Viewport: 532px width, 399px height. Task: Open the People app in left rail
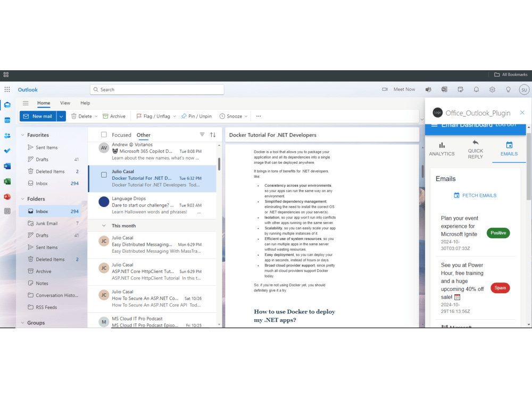[7, 135]
